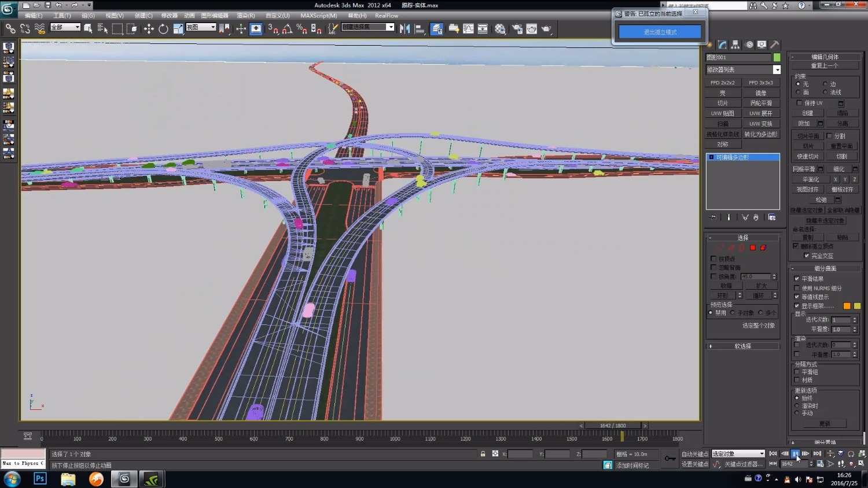868x488 pixels.
Task: Click the 退出孤立模式 button
Action: pyautogui.click(x=660, y=32)
